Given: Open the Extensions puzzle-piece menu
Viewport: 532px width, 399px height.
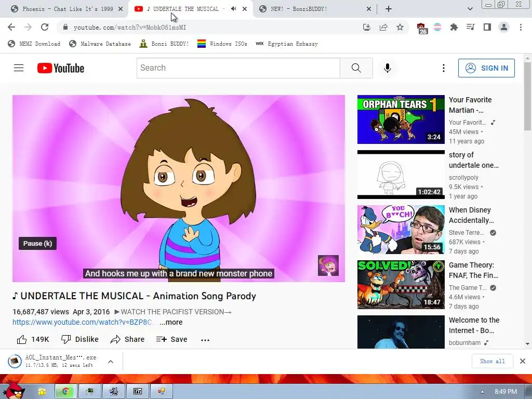Looking at the screenshot, I should tap(454, 27).
